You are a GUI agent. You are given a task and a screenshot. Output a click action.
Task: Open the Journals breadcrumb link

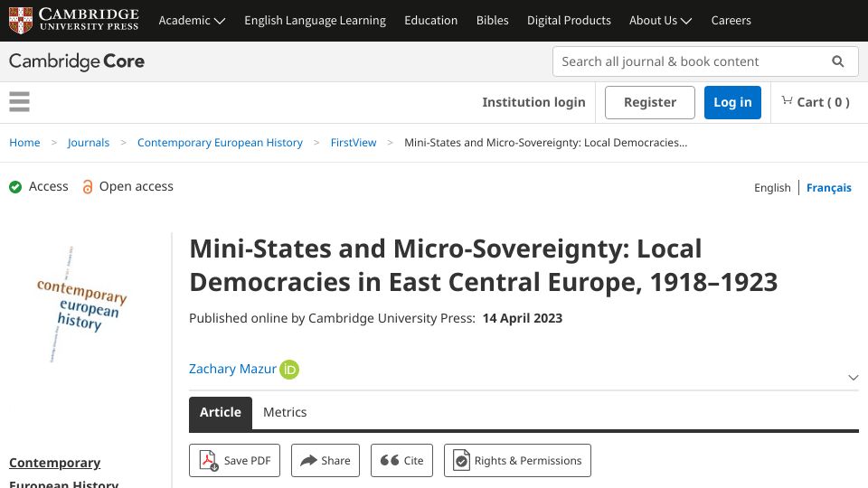[x=89, y=143]
